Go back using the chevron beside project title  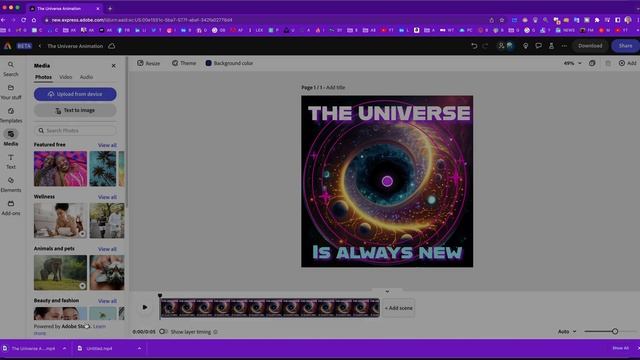pyautogui.click(x=40, y=46)
